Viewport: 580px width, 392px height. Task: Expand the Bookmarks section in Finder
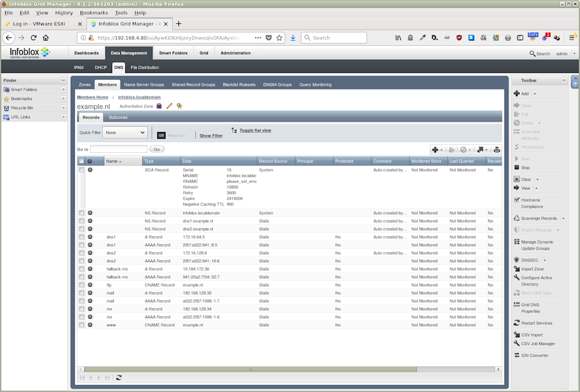click(63, 99)
